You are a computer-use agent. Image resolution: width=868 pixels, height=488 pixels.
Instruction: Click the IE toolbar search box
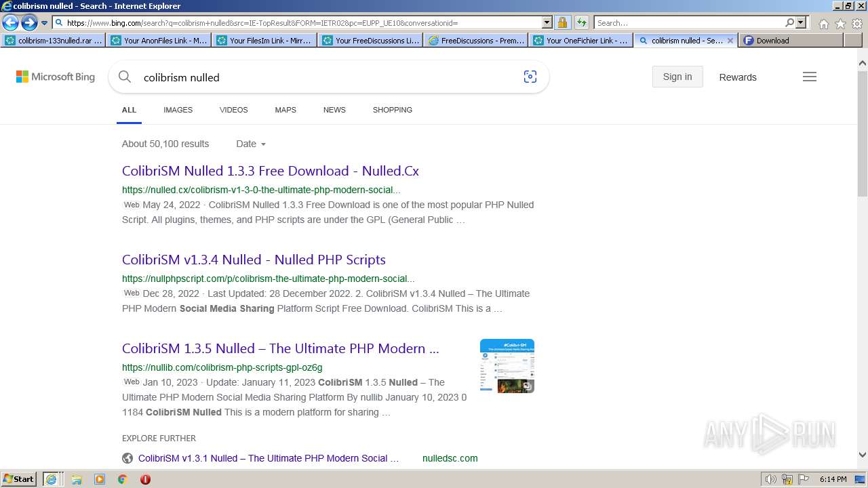click(x=688, y=23)
